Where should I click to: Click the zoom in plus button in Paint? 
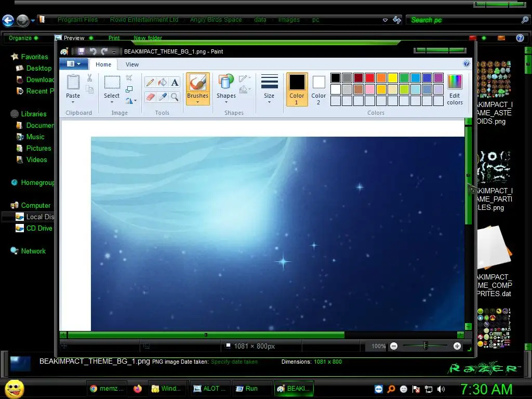[x=457, y=346]
